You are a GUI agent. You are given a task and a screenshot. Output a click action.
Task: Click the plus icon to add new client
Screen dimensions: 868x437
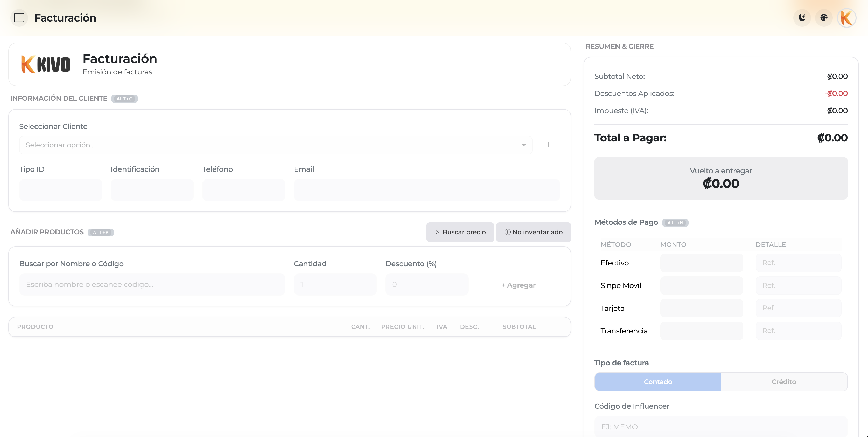tap(549, 145)
